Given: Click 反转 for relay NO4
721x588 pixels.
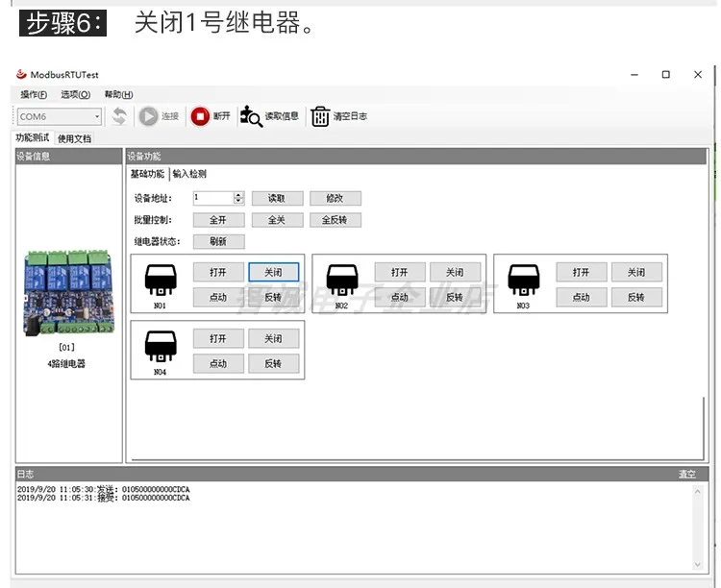Looking at the screenshot, I should (274, 363).
